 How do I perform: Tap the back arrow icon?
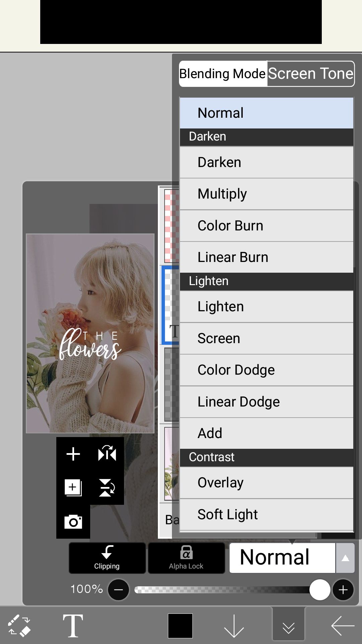pos(343,626)
